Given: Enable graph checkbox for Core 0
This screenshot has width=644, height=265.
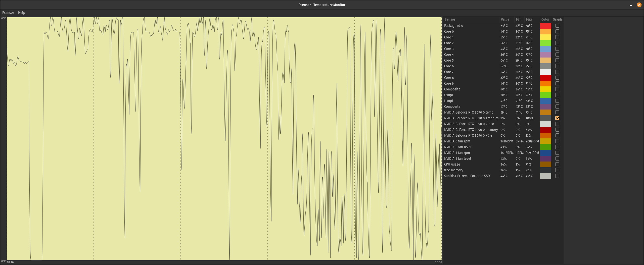Looking at the screenshot, I should 557,31.
